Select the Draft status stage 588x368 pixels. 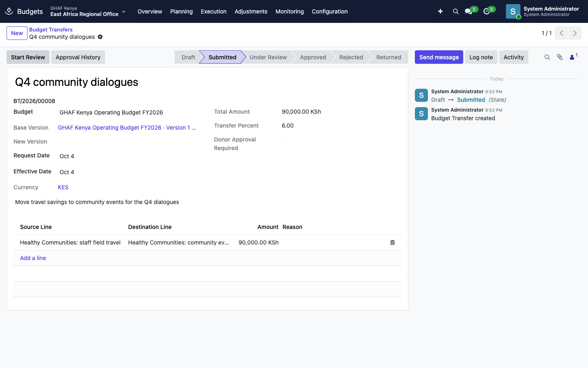coord(188,57)
